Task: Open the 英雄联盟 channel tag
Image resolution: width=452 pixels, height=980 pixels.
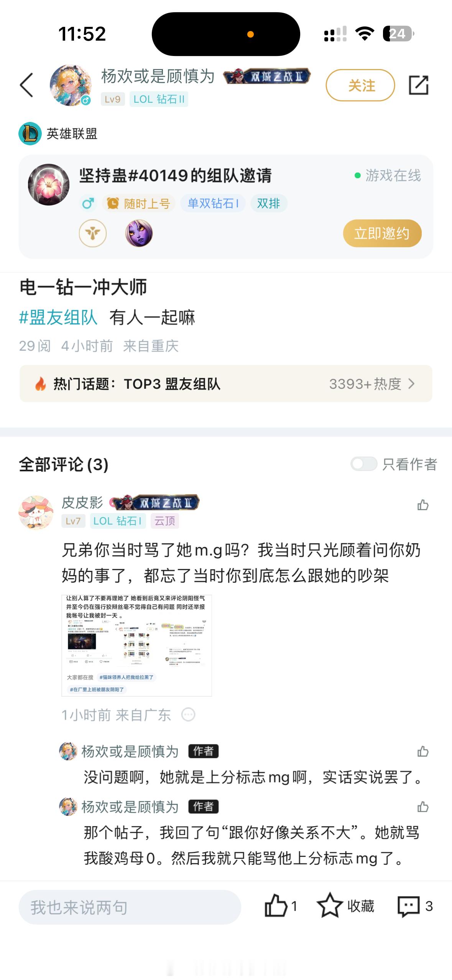Action: tap(58, 133)
